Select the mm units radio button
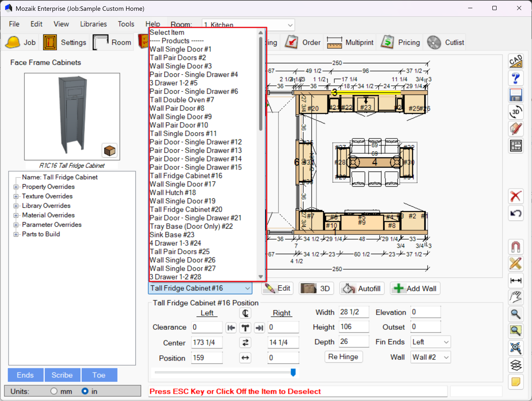Viewport: 532px width, 401px height. click(54, 391)
